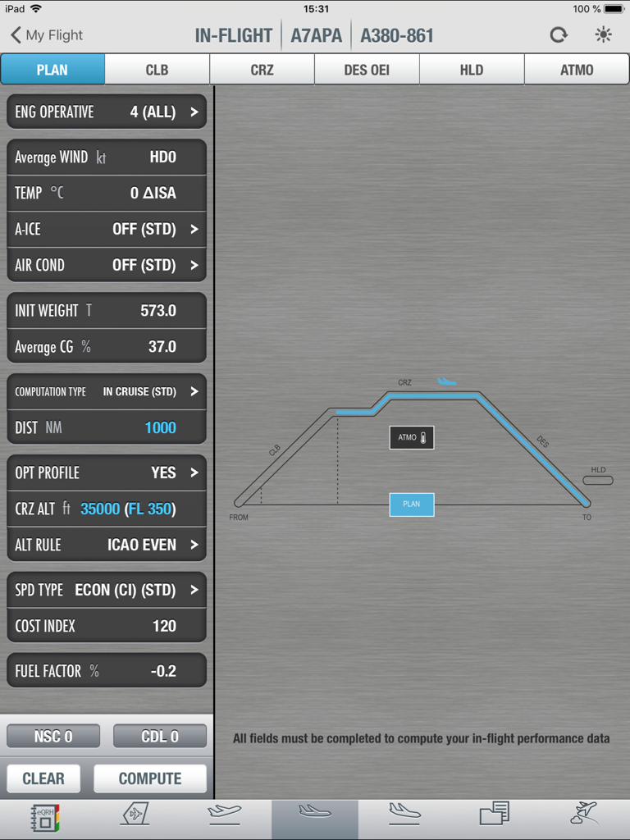Edit the Average CG value

click(107, 347)
